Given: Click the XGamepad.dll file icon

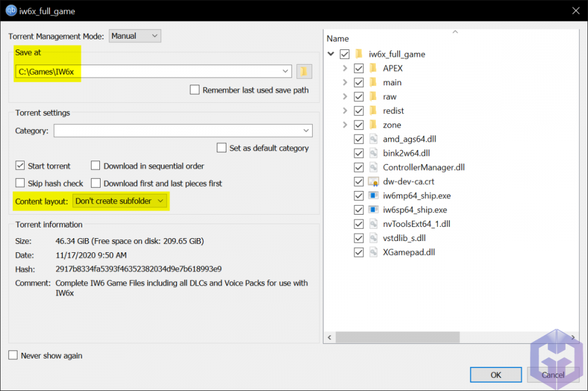Looking at the screenshot, I should (373, 252).
